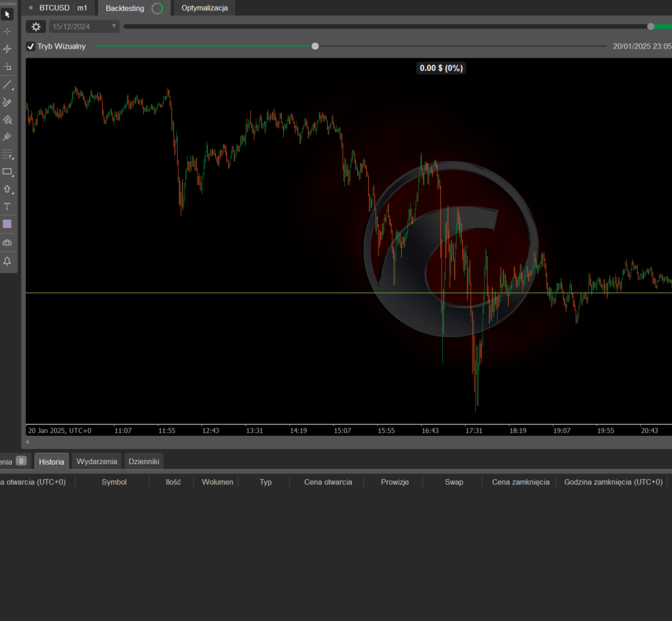This screenshot has height=621, width=672.
Task: Click the 20/01/2025 23:05 timestamp
Action: (x=642, y=46)
